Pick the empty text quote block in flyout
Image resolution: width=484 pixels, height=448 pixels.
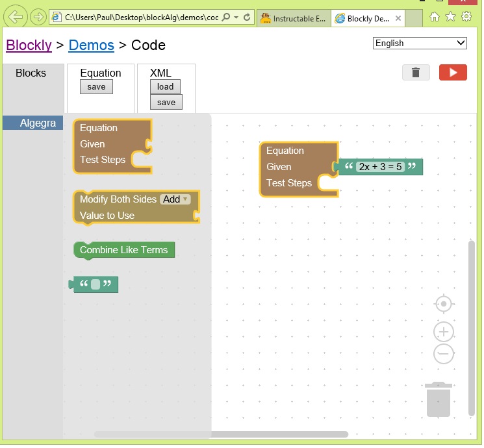coord(94,285)
